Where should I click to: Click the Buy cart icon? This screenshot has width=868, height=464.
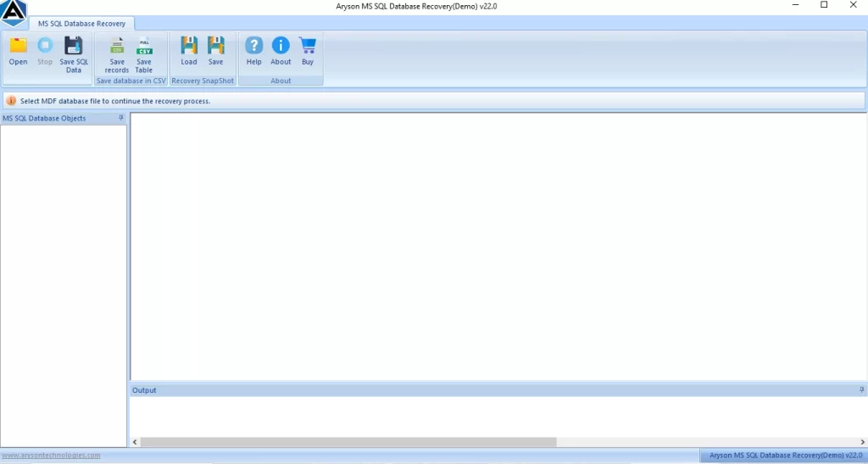tap(308, 51)
